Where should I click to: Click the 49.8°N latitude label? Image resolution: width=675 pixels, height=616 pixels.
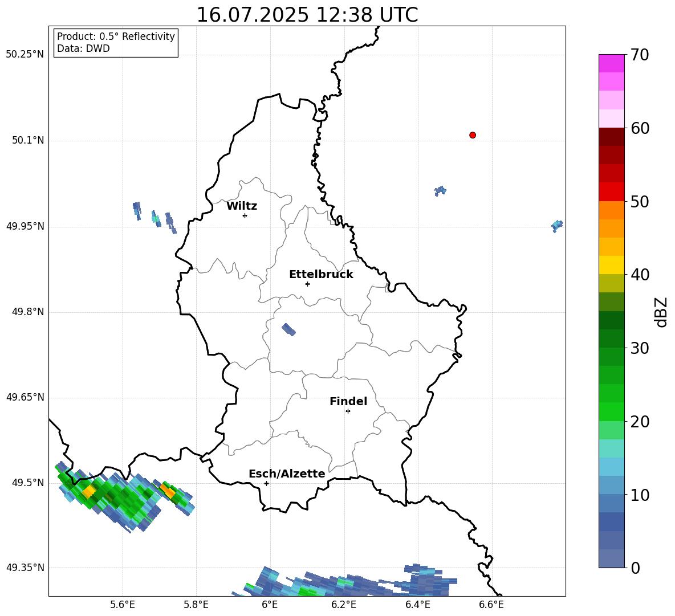pyautogui.click(x=29, y=312)
